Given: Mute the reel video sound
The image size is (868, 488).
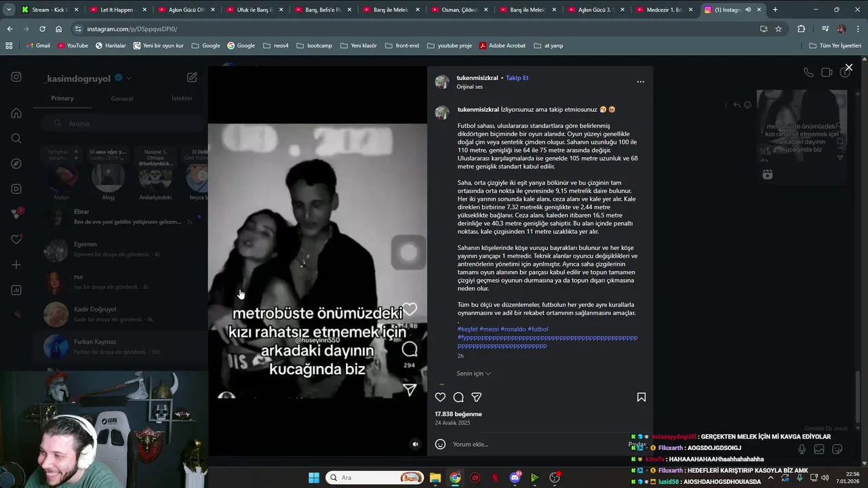Looking at the screenshot, I should (416, 444).
